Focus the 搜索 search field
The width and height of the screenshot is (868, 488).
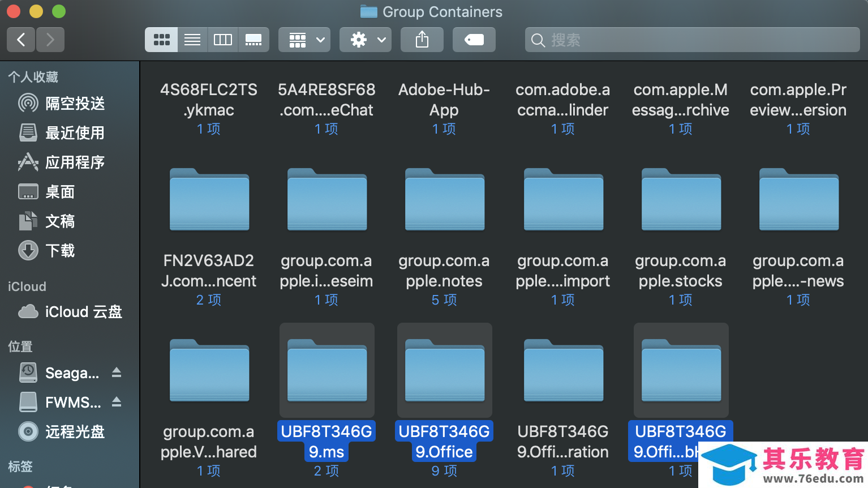(x=693, y=40)
